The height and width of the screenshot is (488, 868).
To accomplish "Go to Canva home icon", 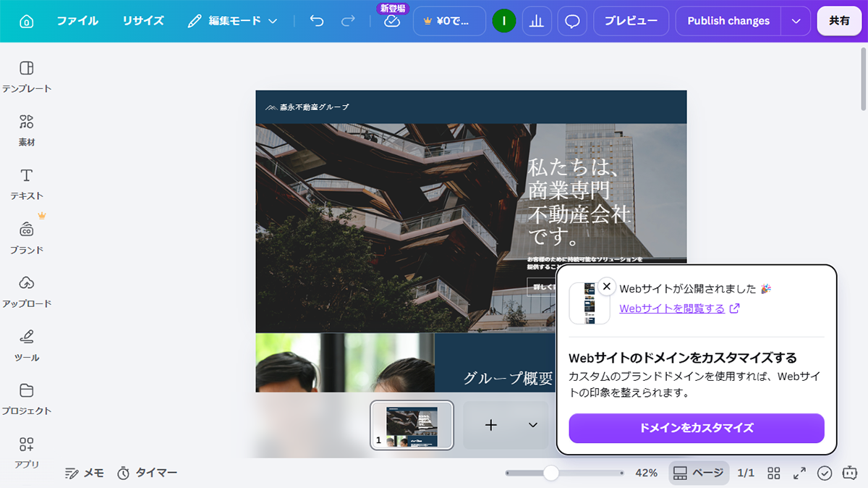I will pyautogui.click(x=26, y=21).
